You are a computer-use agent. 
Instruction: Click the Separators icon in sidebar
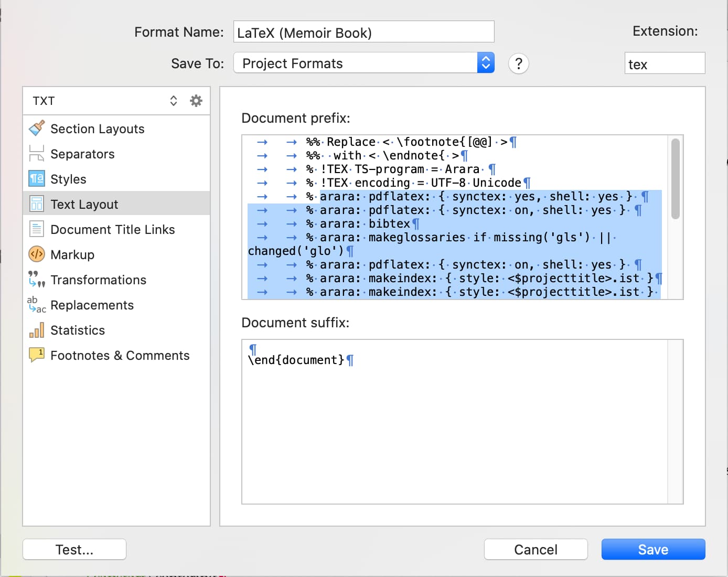[37, 154]
